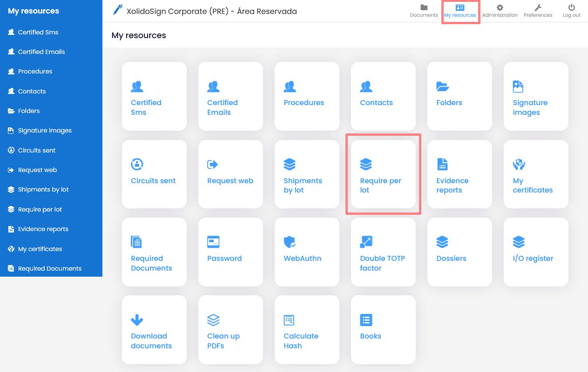Click the Documents folder icon in top bar
This screenshot has height=372, width=588.
pos(424,7)
